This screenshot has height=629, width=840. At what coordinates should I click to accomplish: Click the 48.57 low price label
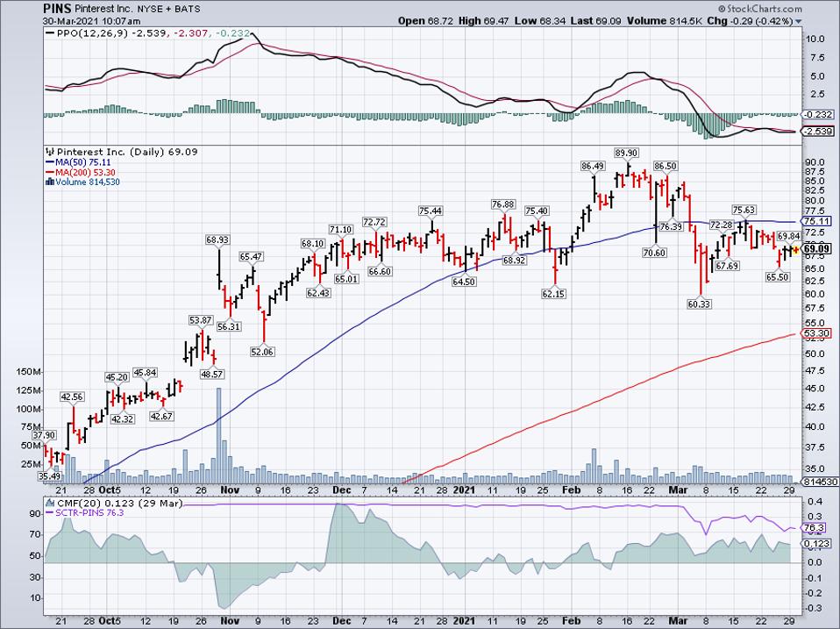211,374
